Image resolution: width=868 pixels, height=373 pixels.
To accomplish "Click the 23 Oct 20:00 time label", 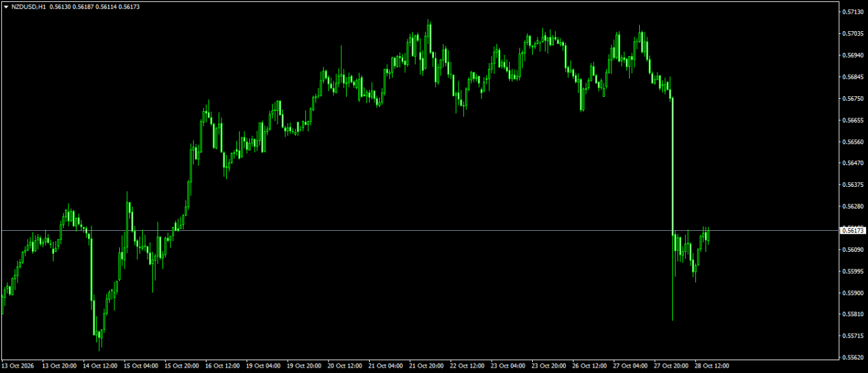I will [x=549, y=366].
